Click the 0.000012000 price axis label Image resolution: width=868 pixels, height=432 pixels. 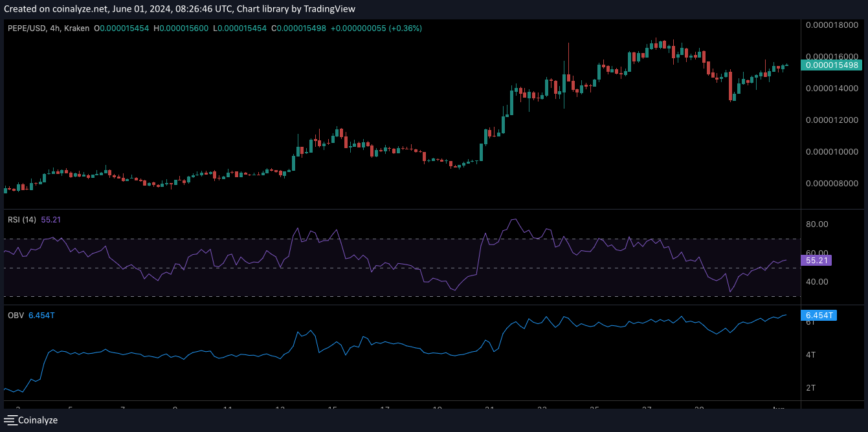point(830,120)
